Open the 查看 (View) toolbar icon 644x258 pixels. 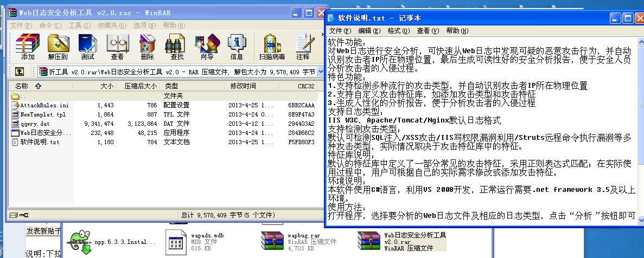pyautogui.click(x=117, y=47)
